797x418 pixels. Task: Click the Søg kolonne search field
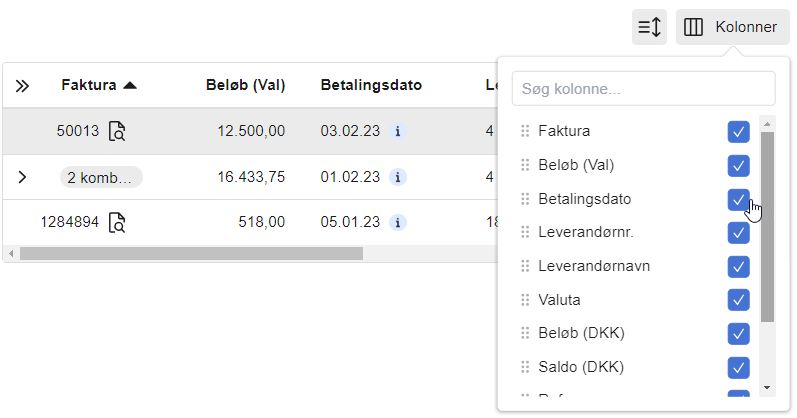pos(643,89)
